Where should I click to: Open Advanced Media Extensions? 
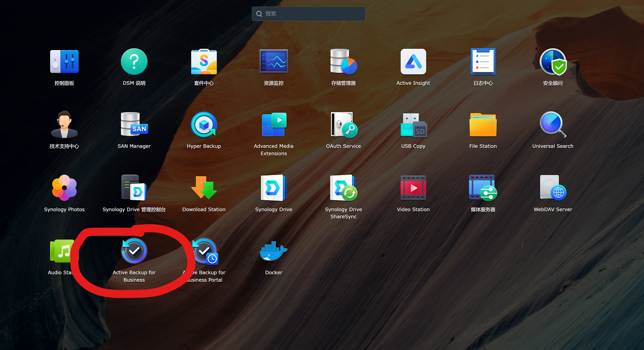tap(274, 125)
